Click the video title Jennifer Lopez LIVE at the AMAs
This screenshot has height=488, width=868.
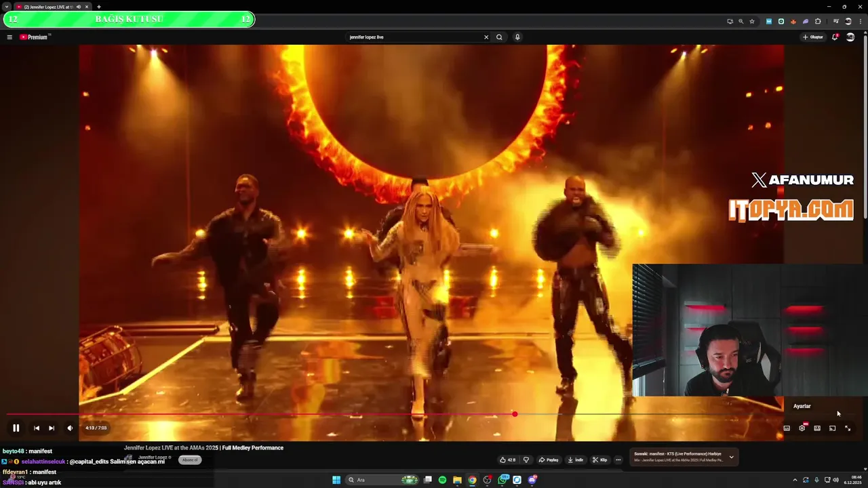[x=203, y=448]
